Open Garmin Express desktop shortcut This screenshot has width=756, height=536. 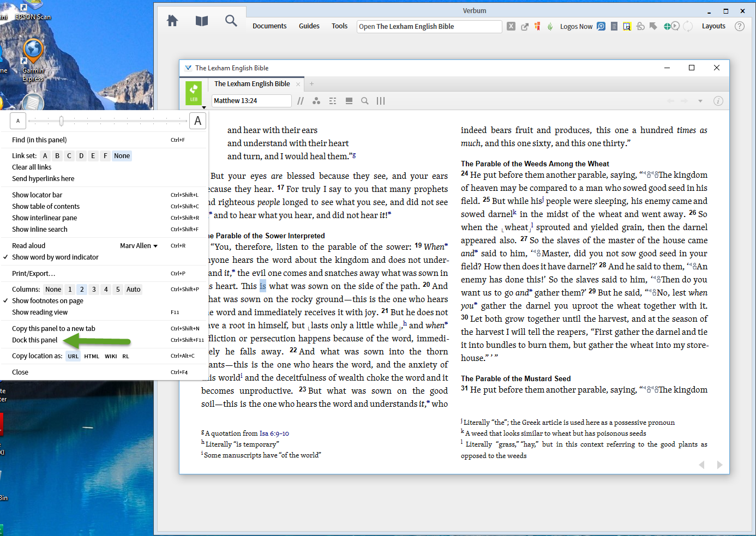pos(33,61)
